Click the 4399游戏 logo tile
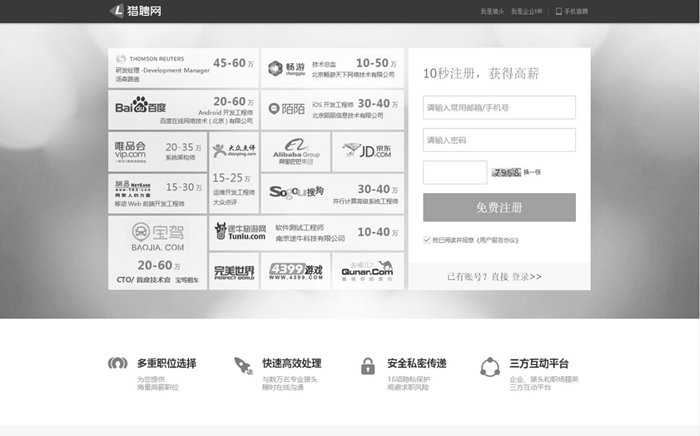 point(296,271)
